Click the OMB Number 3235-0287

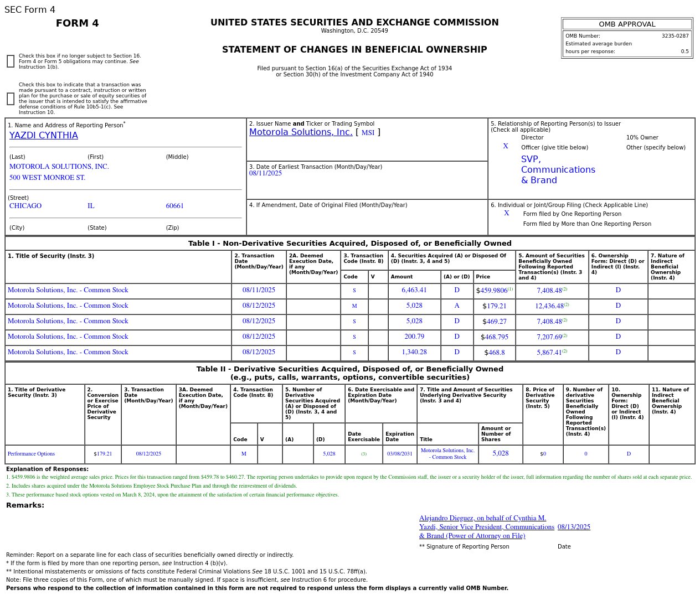click(x=675, y=36)
